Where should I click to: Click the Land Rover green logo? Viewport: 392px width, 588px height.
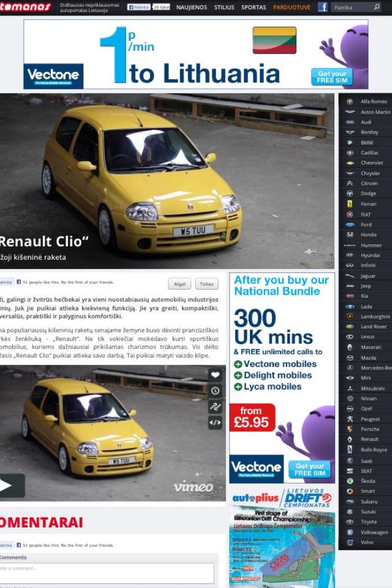(350, 326)
